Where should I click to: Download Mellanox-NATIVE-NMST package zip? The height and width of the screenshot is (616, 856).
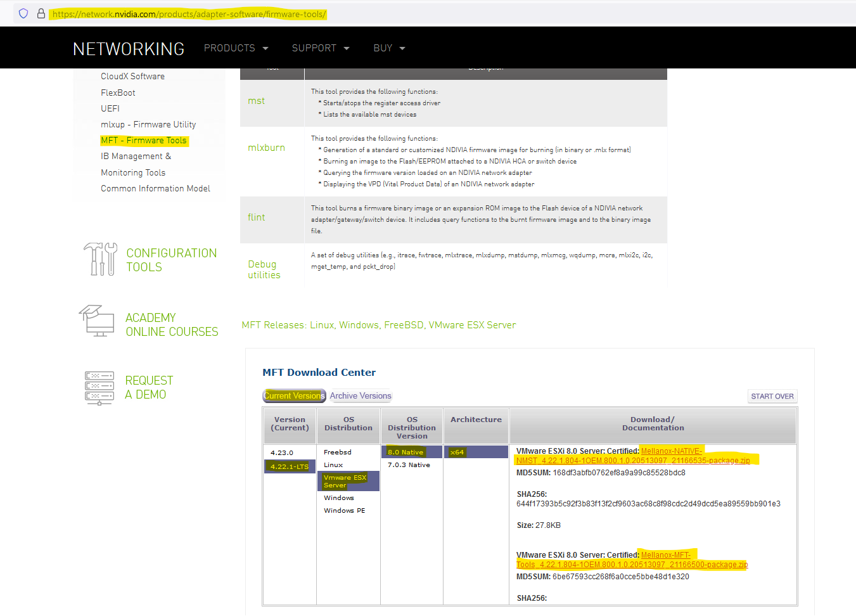pos(633,456)
